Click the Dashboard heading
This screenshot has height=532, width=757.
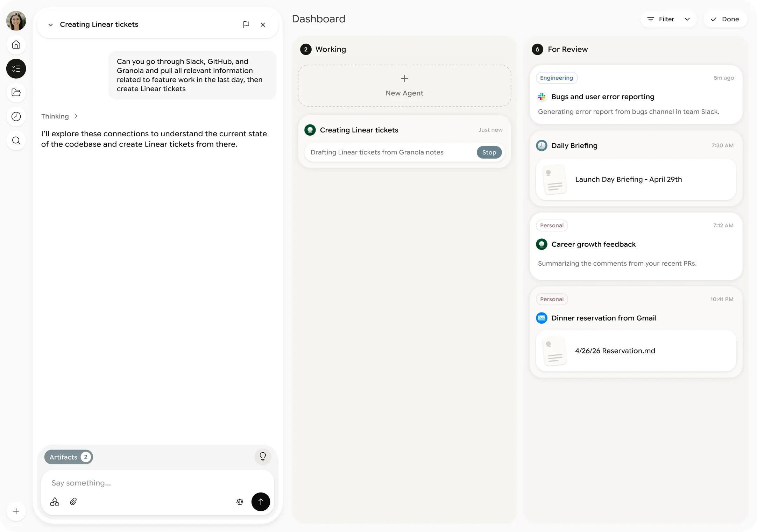pos(318,19)
